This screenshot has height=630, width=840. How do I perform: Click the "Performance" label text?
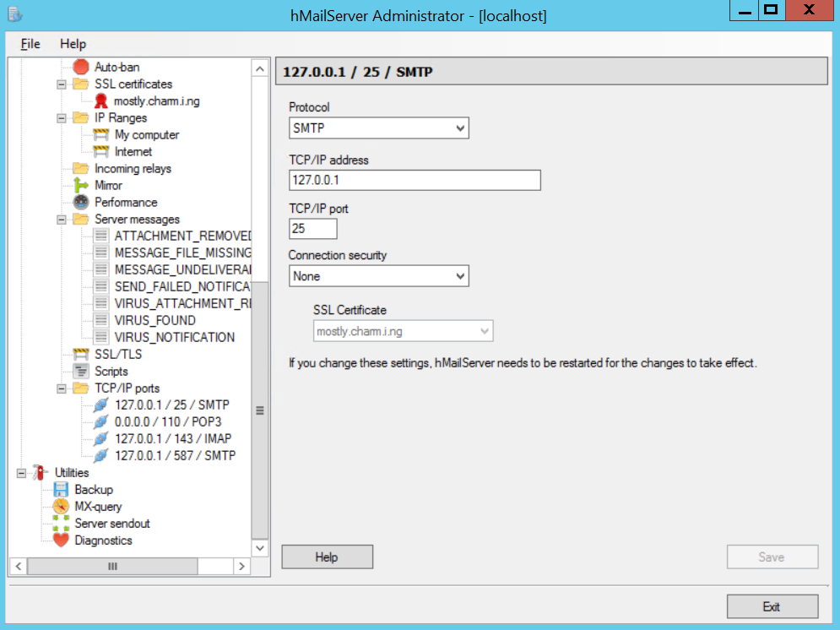(126, 202)
